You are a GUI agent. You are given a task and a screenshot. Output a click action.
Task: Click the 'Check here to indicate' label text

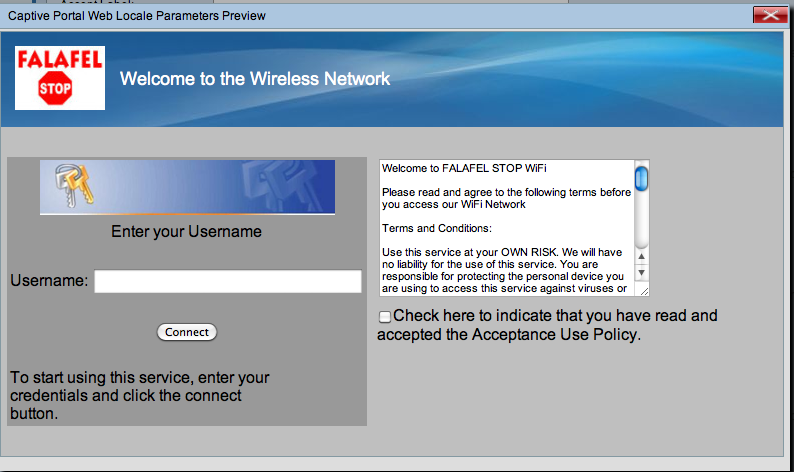(x=547, y=325)
